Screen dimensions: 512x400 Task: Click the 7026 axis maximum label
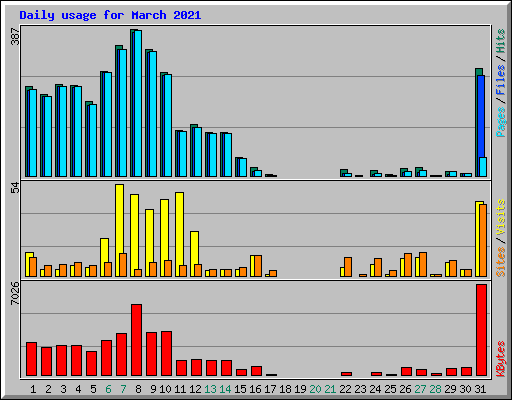[15, 293]
